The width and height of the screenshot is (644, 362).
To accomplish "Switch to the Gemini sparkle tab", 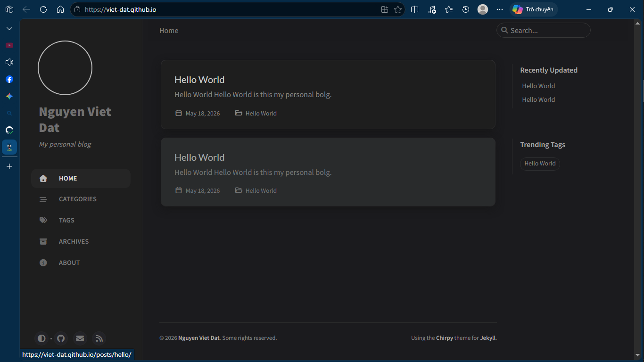I will [9, 96].
